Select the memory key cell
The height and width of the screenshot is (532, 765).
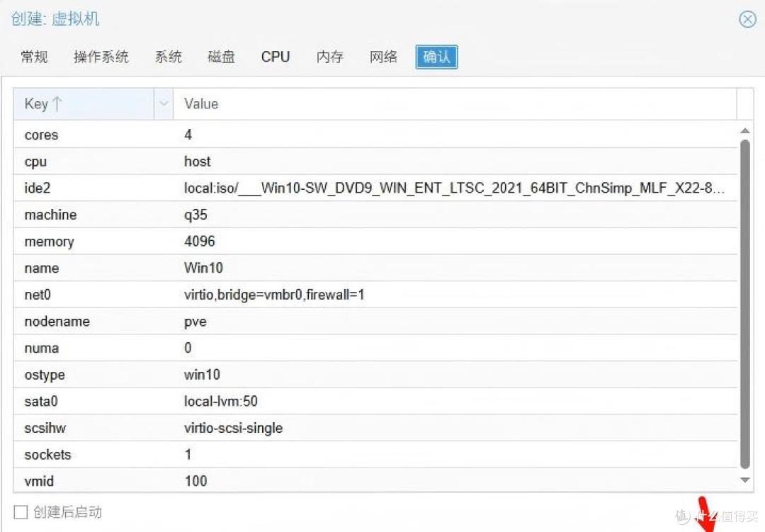coord(50,242)
